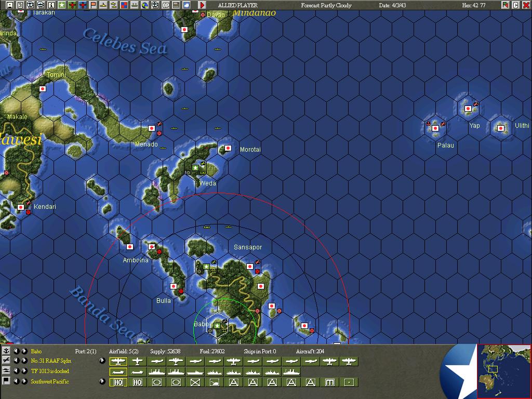The height and width of the screenshot is (399, 532).
Task: Click the Airfield: 5(2) text
Action: pyautogui.click(x=124, y=351)
